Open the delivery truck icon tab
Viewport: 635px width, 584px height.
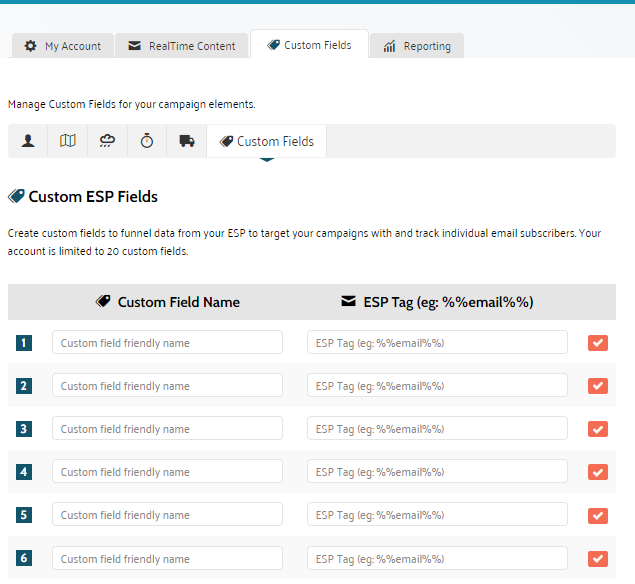point(187,141)
